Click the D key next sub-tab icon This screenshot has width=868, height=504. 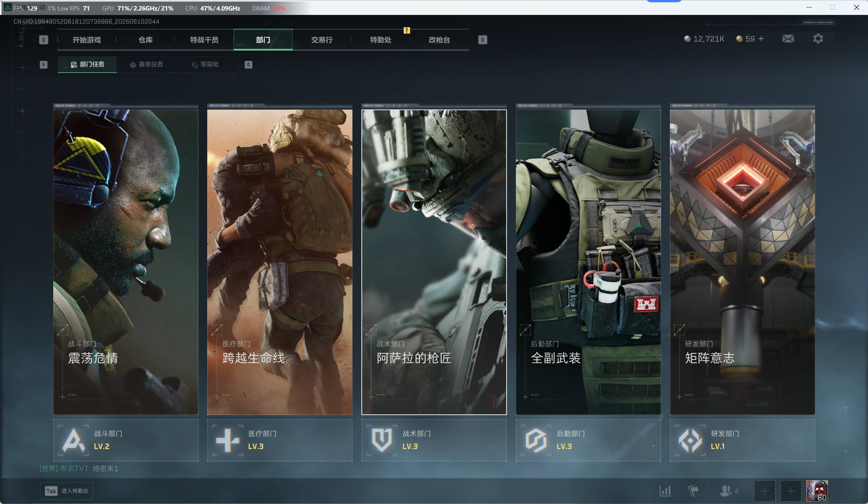[248, 64]
